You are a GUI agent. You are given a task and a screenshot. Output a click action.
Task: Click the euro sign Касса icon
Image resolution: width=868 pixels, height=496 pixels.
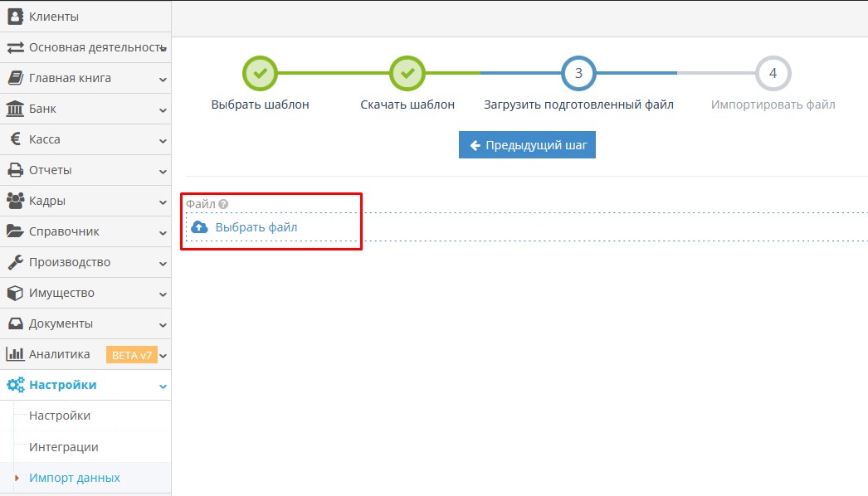15,139
